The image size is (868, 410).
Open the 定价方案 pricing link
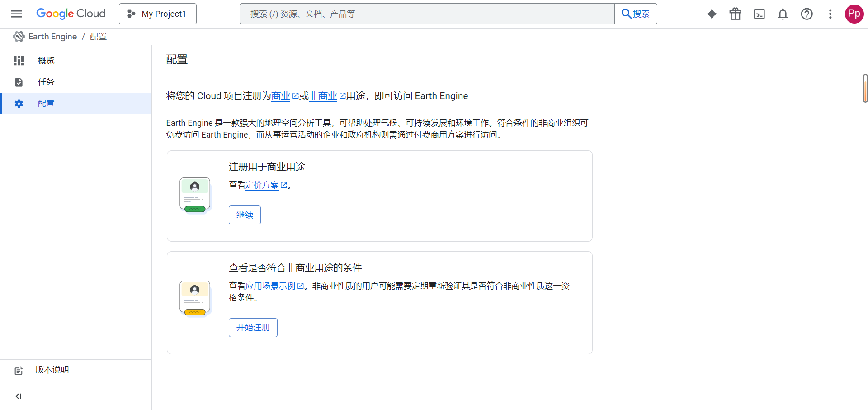(x=264, y=185)
